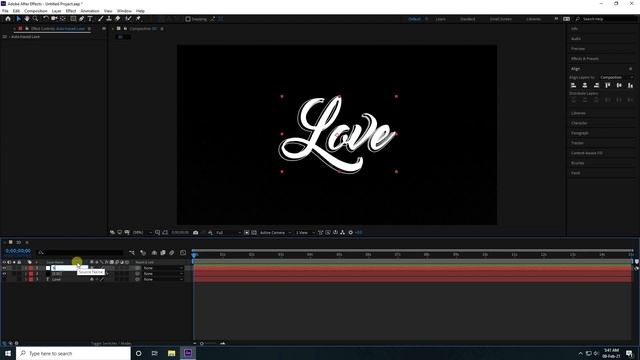Image resolution: width=640 pixels, height=360 pixels.
Task: Open the Composition menu
Action: (36, 11)
